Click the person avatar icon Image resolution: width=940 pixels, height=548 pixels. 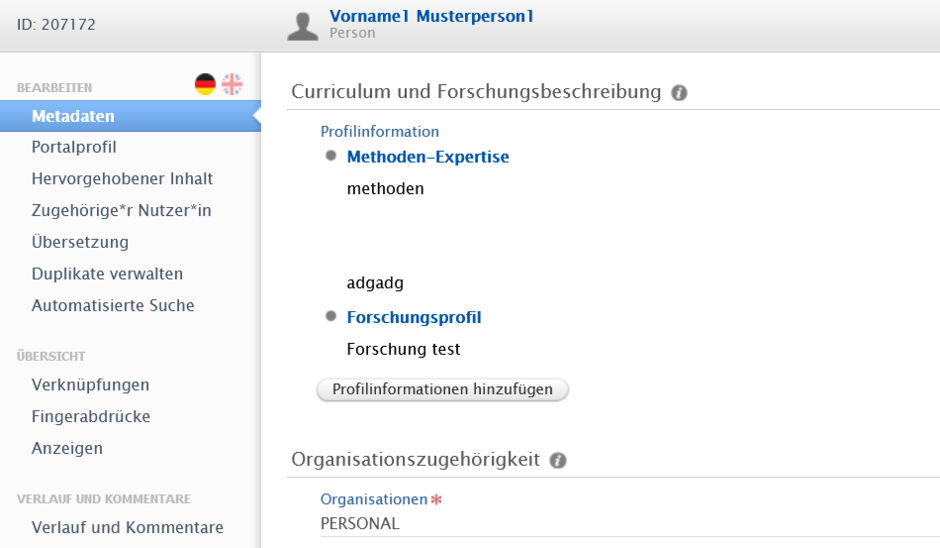coord(303,26)
